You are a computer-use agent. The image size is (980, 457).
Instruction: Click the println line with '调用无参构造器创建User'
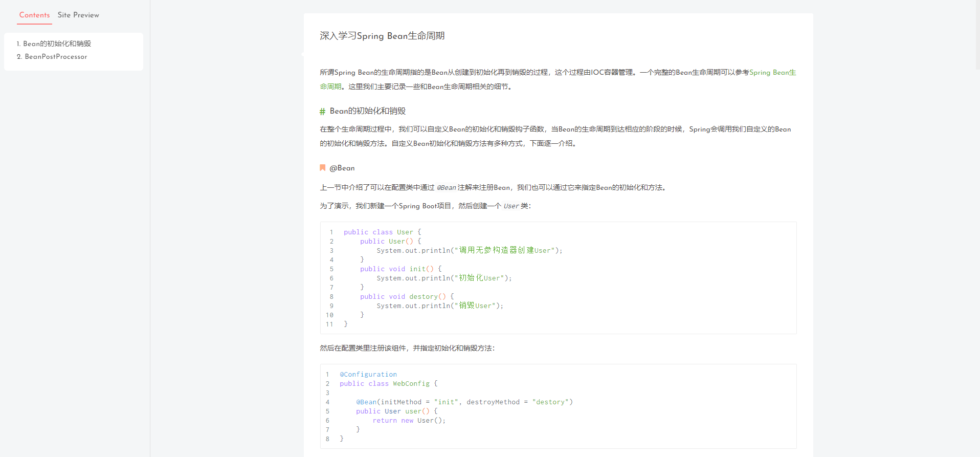469,250
